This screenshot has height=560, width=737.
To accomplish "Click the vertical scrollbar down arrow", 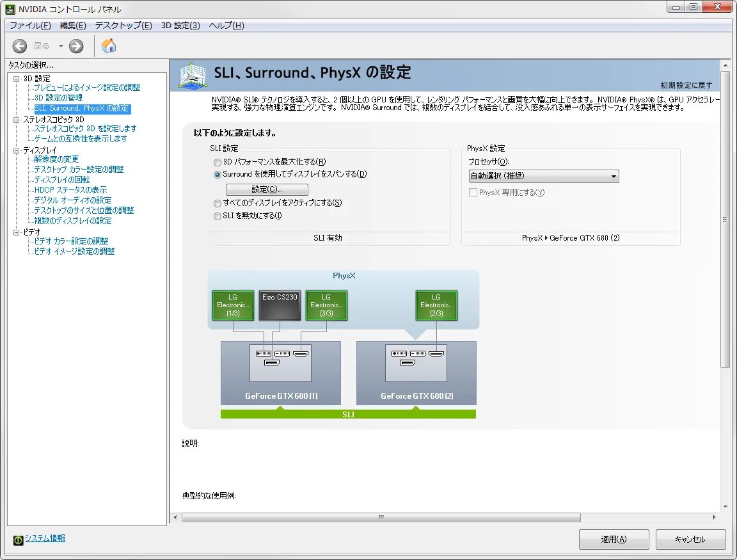I will pos(725,506).
